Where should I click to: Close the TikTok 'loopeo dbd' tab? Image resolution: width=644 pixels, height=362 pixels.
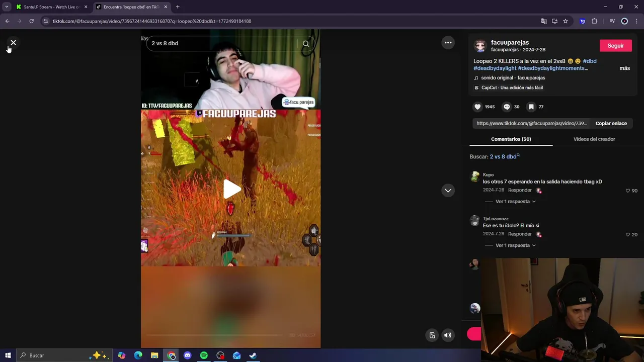click(x=166, y=7)
